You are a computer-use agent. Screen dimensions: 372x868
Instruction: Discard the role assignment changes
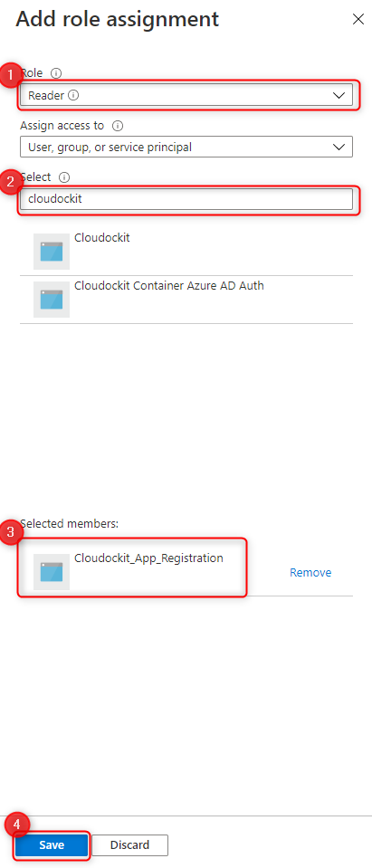[129, 845]
